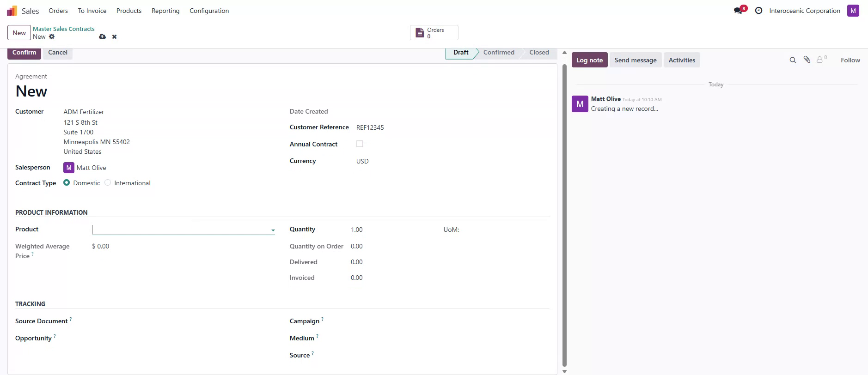Image resolution: width=868 pixels, height=375 pixels.
Task: Follow this record
Action: point(850,60)
